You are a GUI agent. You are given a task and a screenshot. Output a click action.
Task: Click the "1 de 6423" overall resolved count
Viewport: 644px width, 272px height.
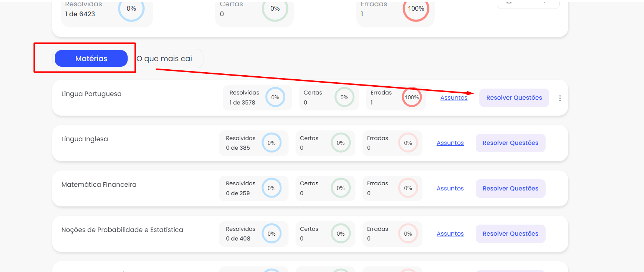pos(80,14)
